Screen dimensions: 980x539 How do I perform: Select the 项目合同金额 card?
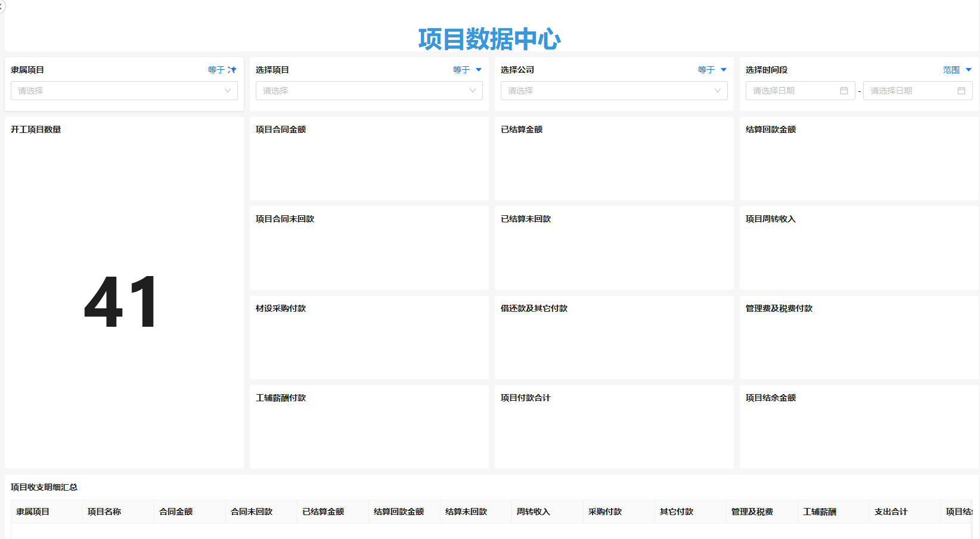(x=369, y=159)
